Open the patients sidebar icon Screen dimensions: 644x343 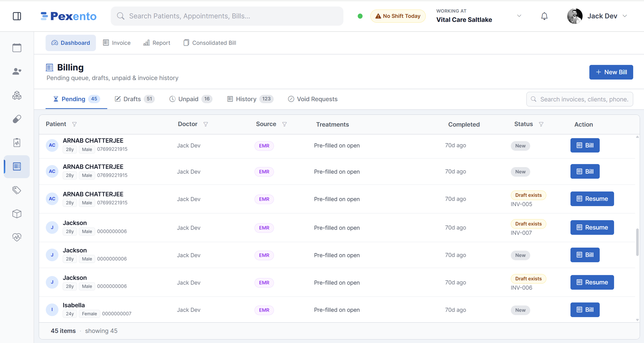point(17,71)
